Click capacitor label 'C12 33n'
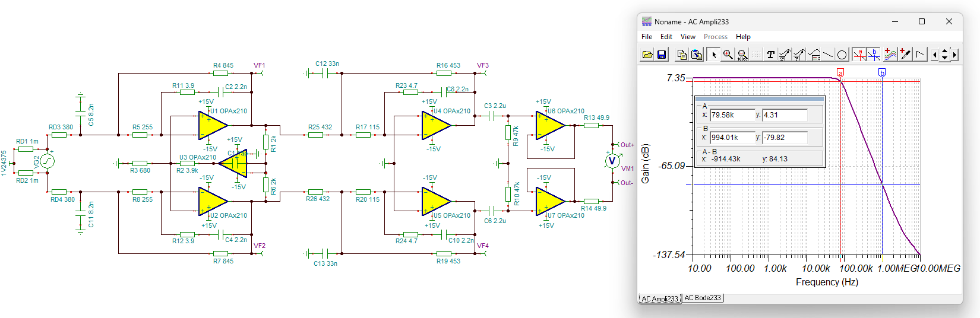Screen dimensions: 980x318 click(x=327, y=63)
